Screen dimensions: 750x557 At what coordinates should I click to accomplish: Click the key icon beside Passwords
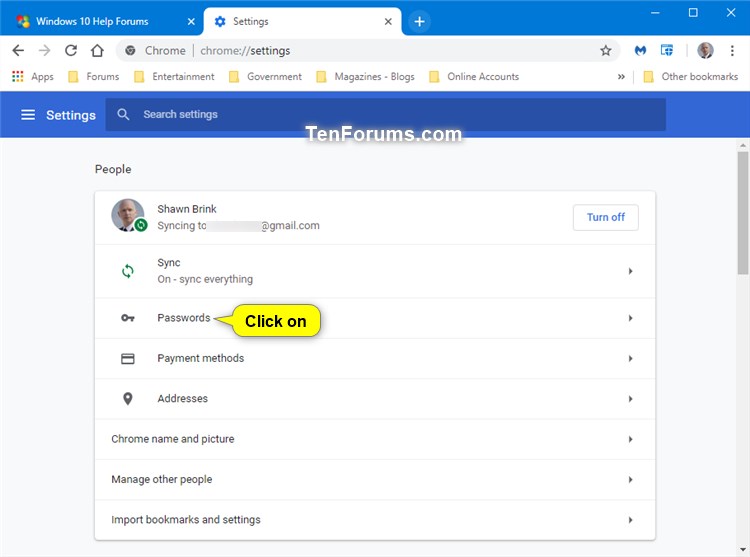(127, 318)
